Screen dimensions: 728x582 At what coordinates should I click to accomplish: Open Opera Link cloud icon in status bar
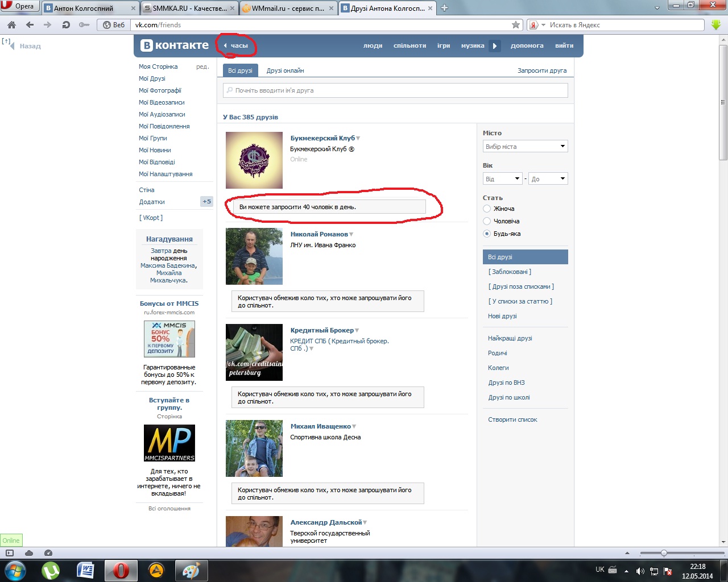29,553
